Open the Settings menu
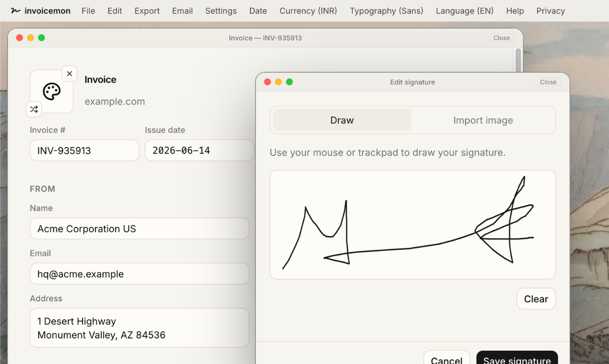The height and width of the screenshot is (364, 609). tap(221, 11)
